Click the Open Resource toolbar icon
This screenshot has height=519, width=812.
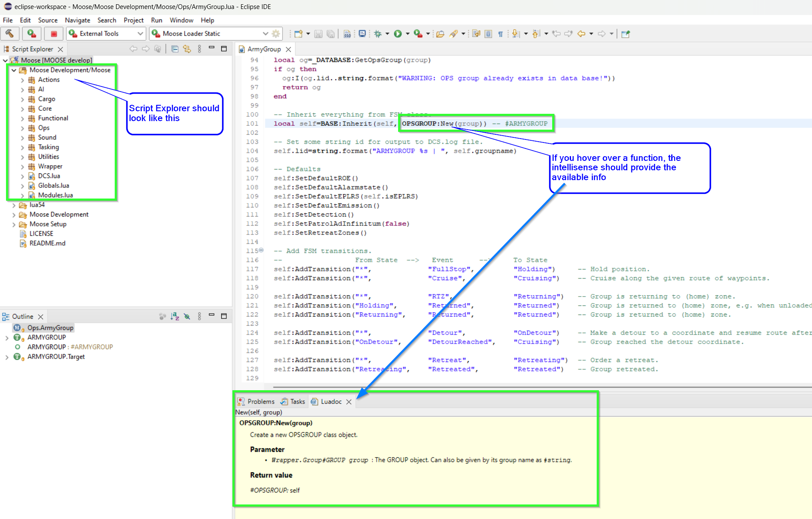pyautogui.click(x=440, y=33)
